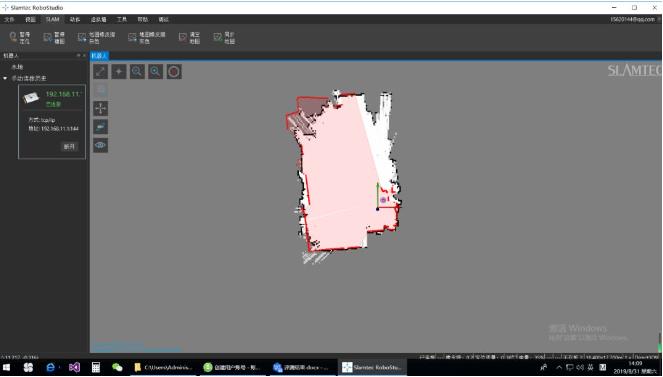
Task: Click the zoom out magnifier icon
Action: click(137, 71)
